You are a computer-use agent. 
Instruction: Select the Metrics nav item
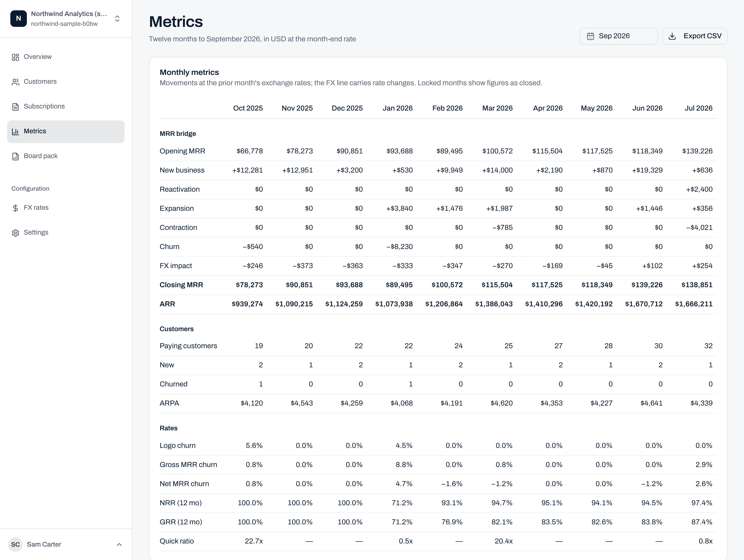[66, 131]
